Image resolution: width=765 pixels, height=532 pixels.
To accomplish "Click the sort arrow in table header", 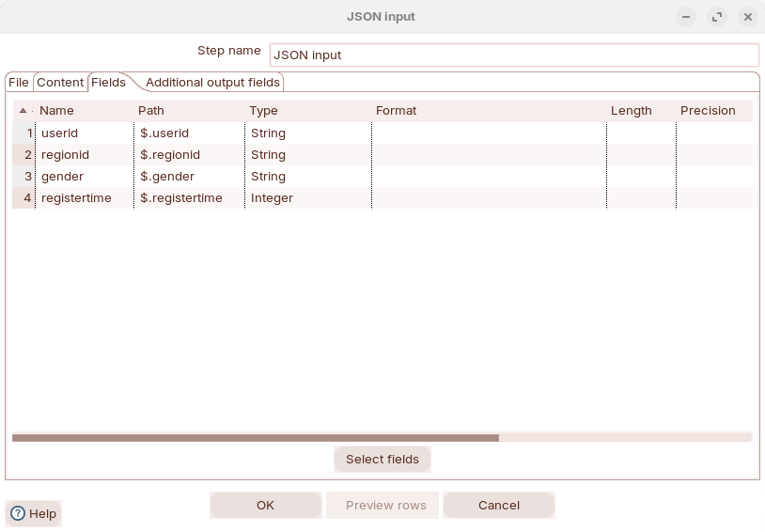I will pos(23,111).
